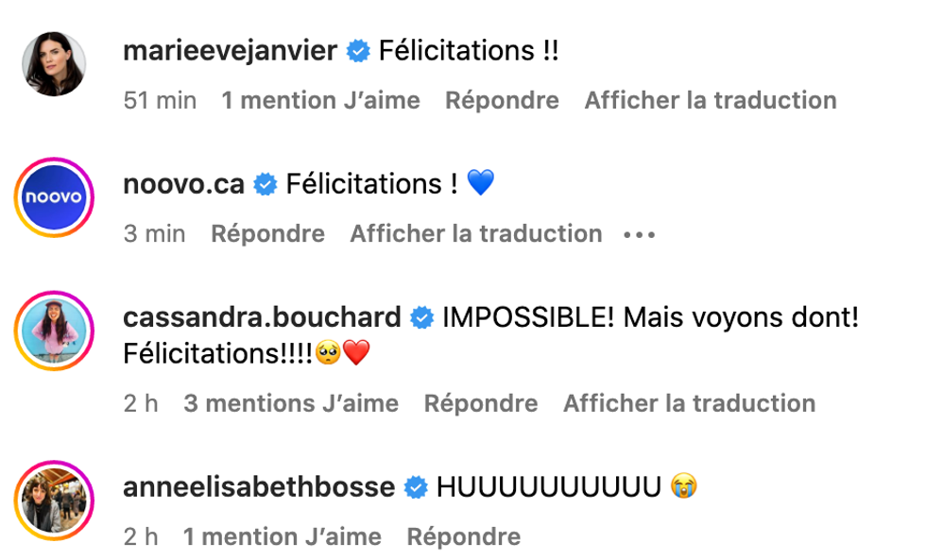
Task: View likes on marieevejanvier's comment
Action: pos(318,100)
